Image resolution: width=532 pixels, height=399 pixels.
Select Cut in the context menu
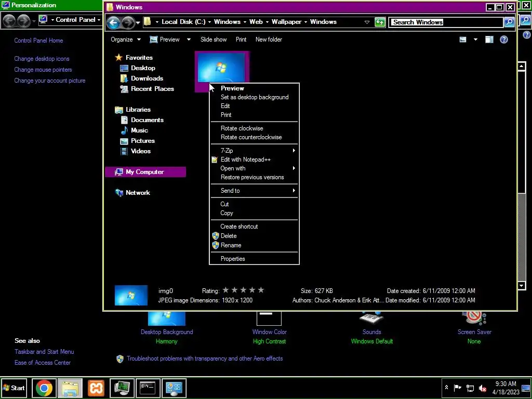(254, 204)
